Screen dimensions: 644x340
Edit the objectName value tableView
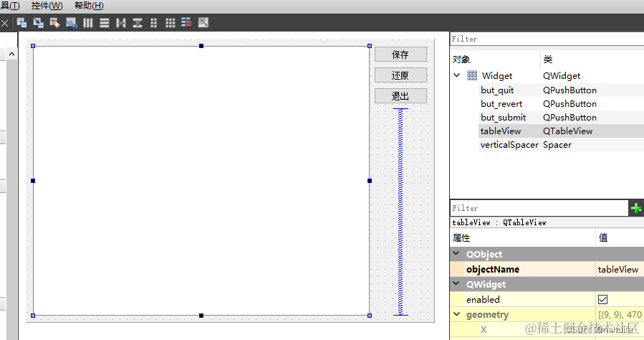pos(620,269)
